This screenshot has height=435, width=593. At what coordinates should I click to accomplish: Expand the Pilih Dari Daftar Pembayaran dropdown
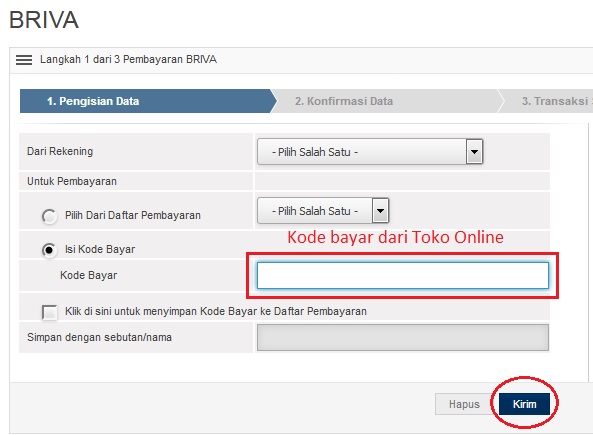tap(323, 211)
